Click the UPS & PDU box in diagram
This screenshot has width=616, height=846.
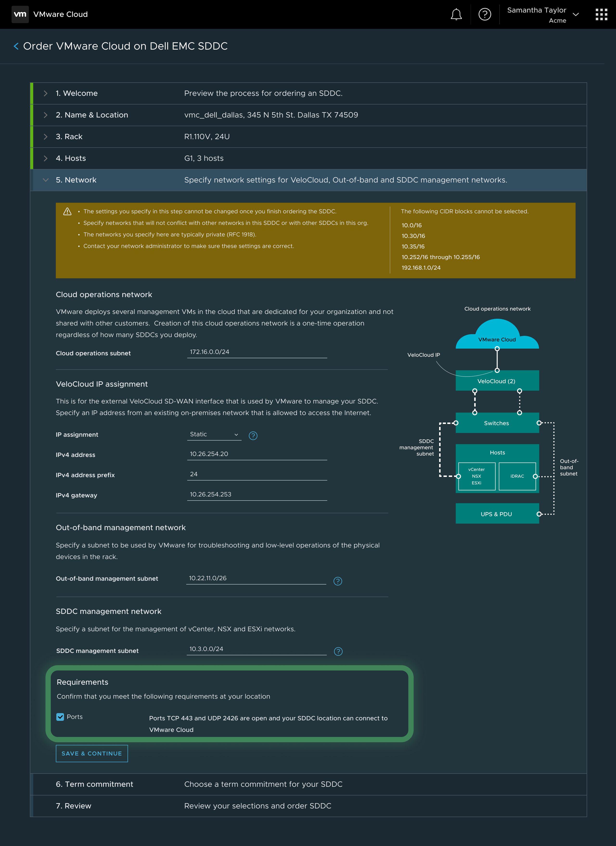(x=497, y=514)
